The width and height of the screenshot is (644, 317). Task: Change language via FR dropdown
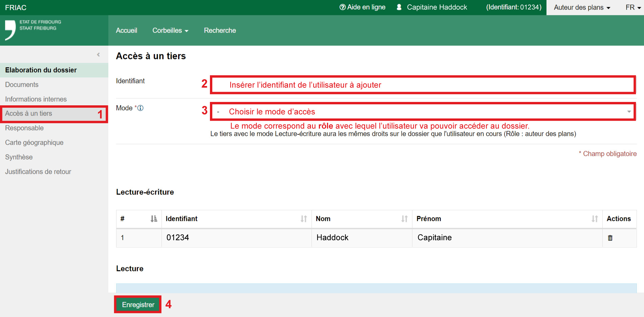pos(632,7)
